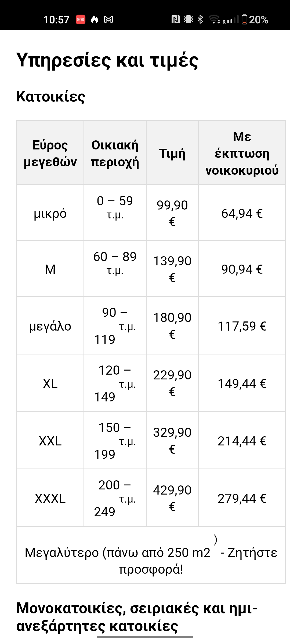Viewport: 290px width, 644px height.
Task: Tap the battery 20% indicator
Action: [255, 20]
